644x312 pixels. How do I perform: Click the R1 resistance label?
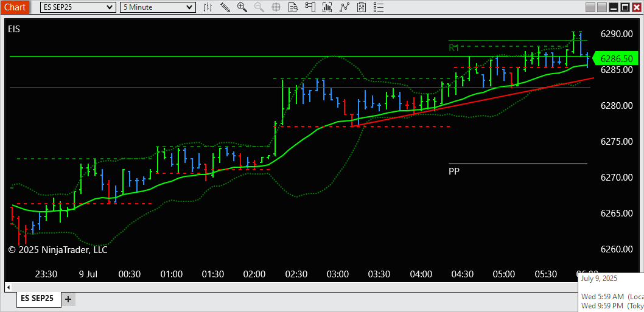[453, 47]
